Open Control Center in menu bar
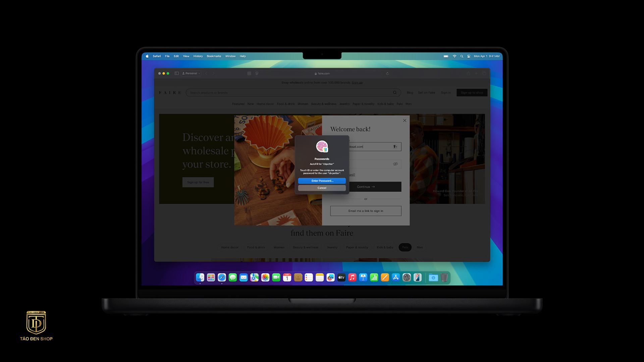The height and width of the screenshot is (362, 644). [469, 56]
